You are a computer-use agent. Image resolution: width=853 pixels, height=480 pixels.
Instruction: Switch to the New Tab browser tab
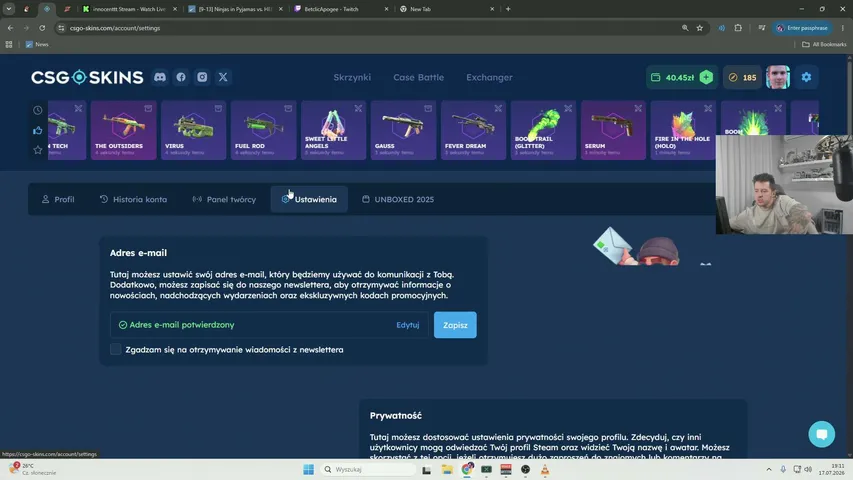click(446, 9)
